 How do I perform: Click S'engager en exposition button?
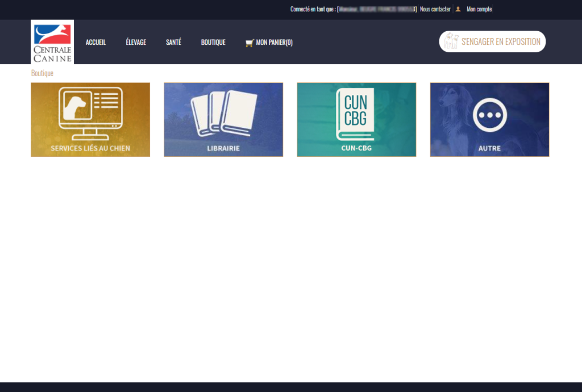coord(492,41)
